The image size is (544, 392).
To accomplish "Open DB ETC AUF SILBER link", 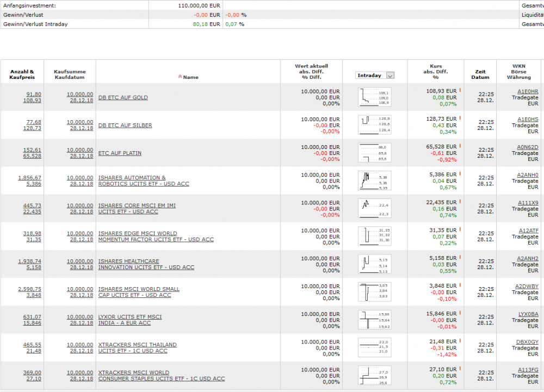I will (x=125, y=125).
